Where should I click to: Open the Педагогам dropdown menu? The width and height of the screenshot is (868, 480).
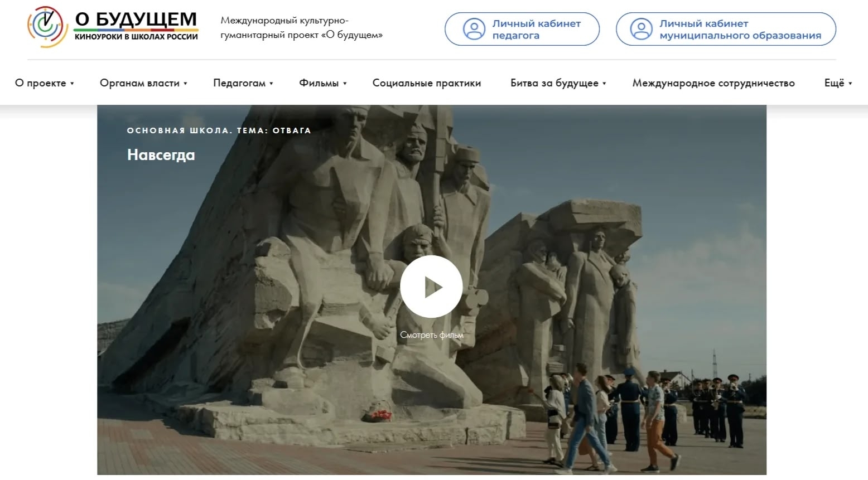243,83
